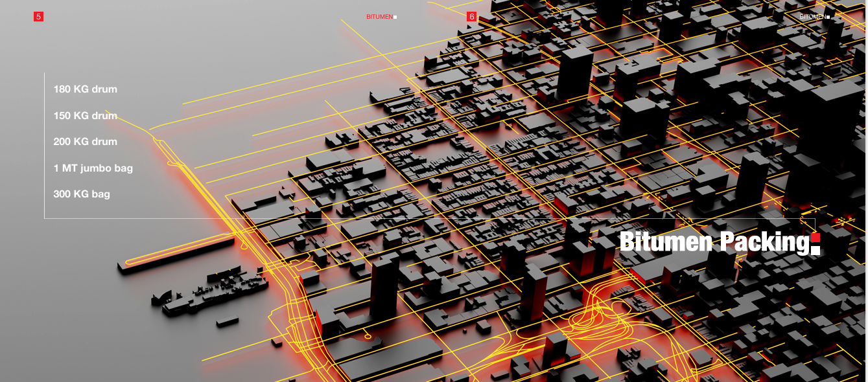Click the 1 MT jumbo bag entry

(x=93, y=168)
